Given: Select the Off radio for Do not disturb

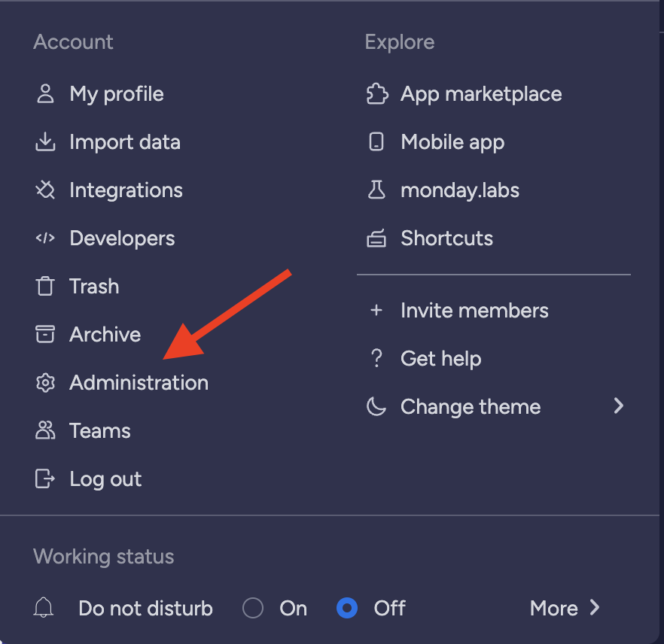Looking at the screenshot, I should pyautogui.click(x=347, y=608).
